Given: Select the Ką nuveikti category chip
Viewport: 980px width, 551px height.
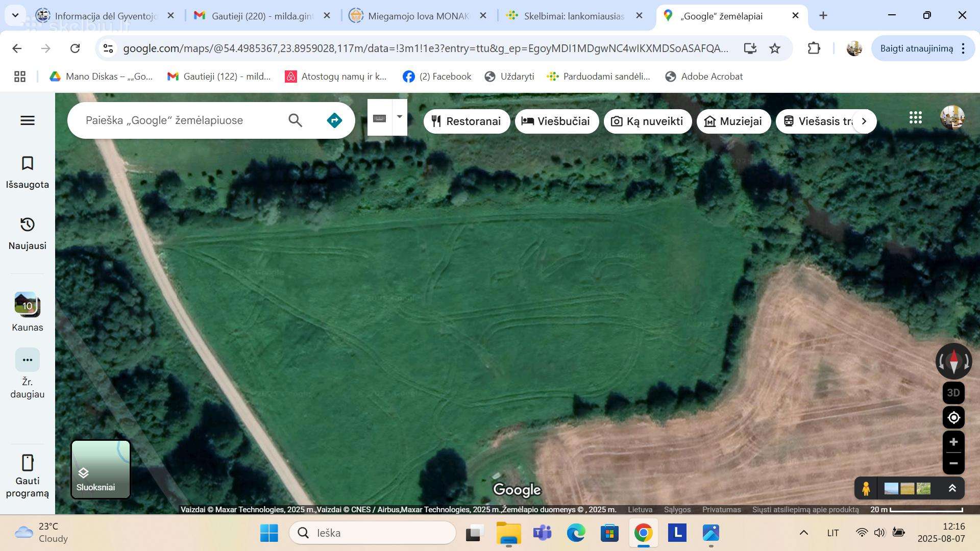Looking at the screenshot, I should (648, 121).
